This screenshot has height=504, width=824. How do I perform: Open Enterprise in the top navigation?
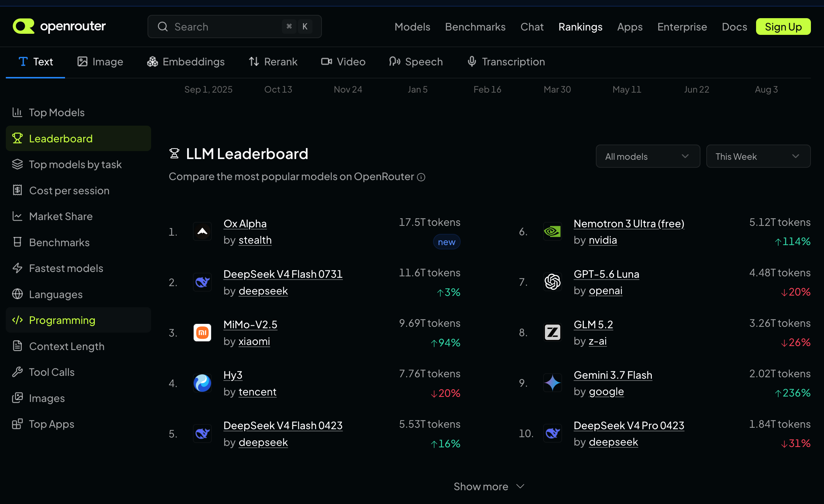tap(682, 27)
